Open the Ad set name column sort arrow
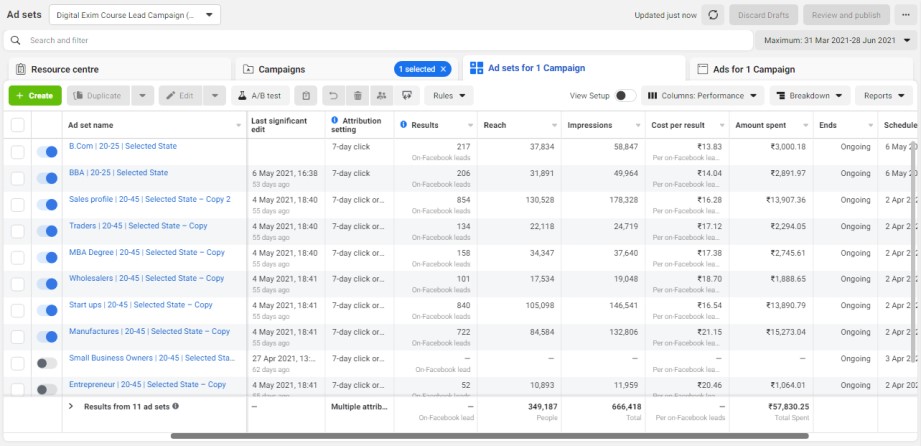 tap(238, 126)
